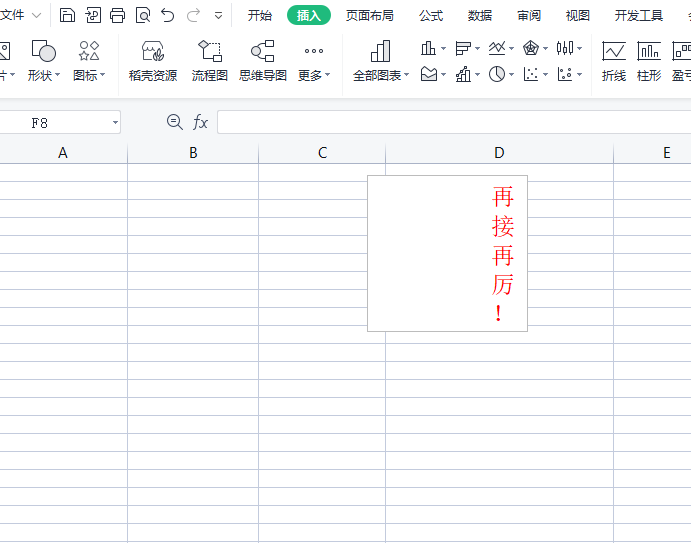Expand the Name Box dropdown arrow
691x543 pixels.
click(115, 123)
